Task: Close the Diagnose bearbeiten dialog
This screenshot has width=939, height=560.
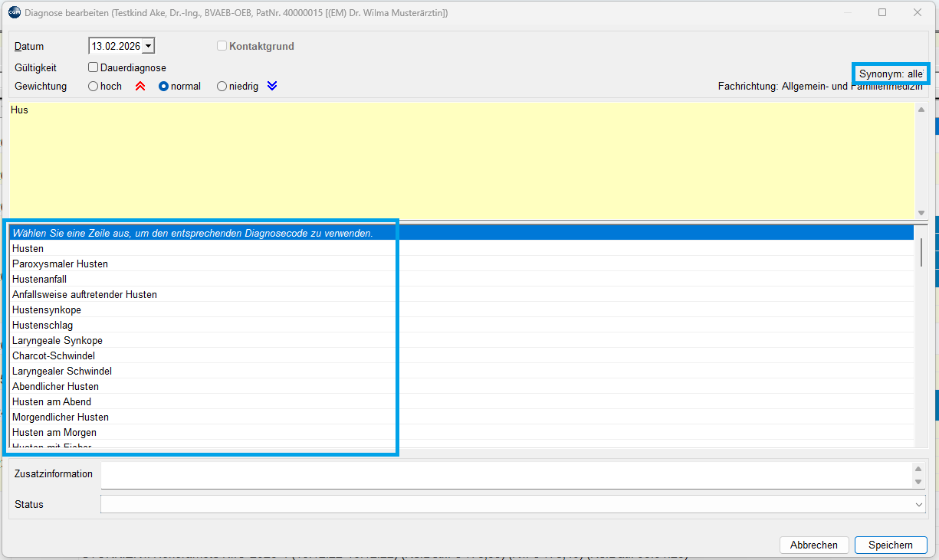Action: 918,12
